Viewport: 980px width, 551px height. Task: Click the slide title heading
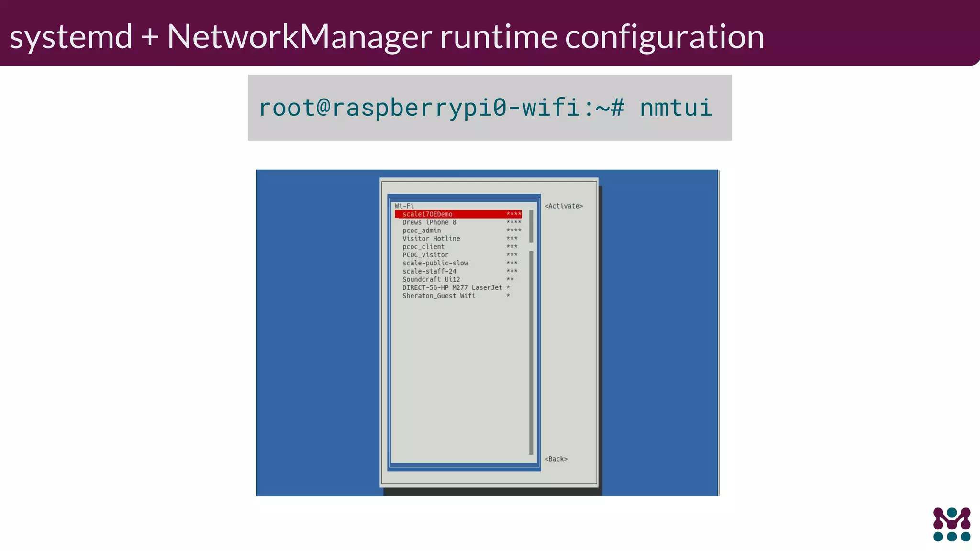pos(387,36)
